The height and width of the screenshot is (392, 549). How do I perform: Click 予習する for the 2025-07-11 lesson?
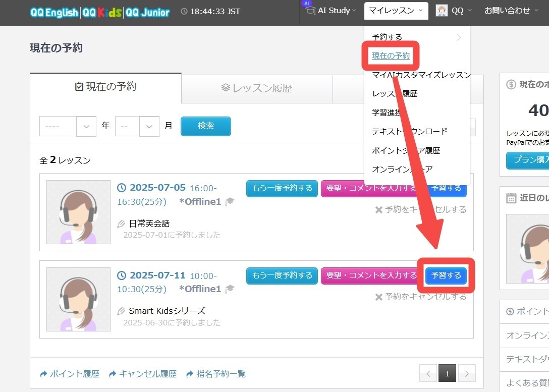pyautogui.click(x=446, y=275)
